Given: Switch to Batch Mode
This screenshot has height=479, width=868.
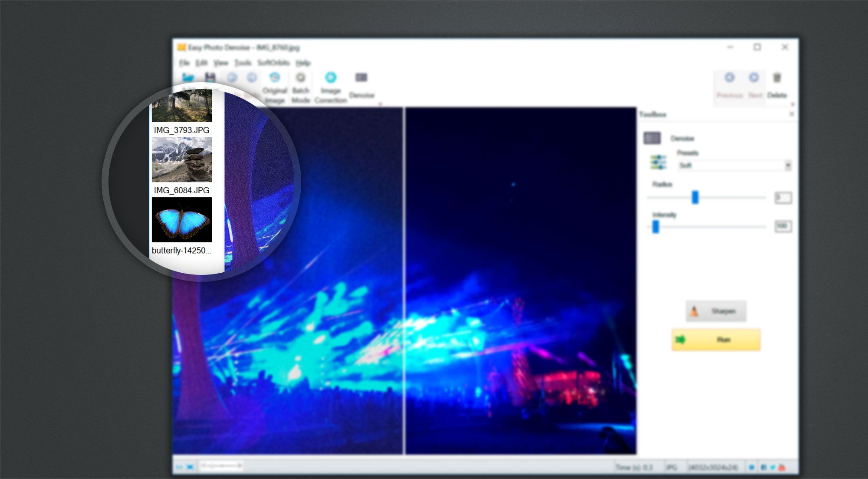Looking at the screenshot, I should (300, 88).
